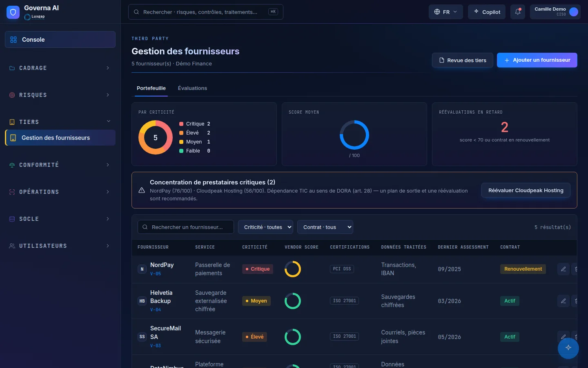Click the 'PCI DSS' certification tag

342,269
